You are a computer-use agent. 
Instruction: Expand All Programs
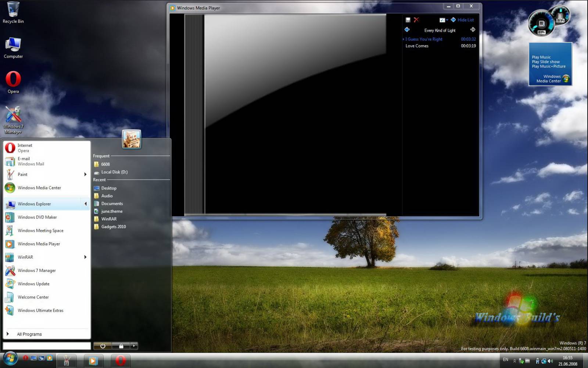(47, 334)
